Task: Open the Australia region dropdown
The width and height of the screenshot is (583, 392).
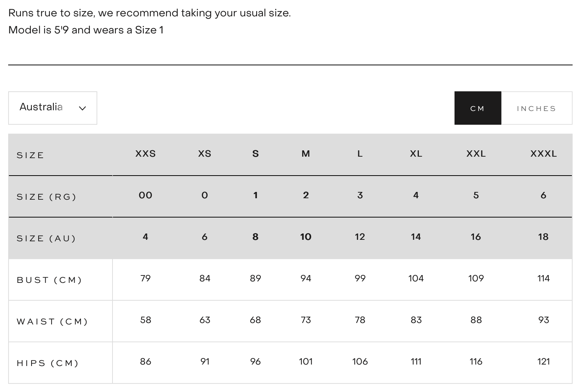Action: (52, 108)
